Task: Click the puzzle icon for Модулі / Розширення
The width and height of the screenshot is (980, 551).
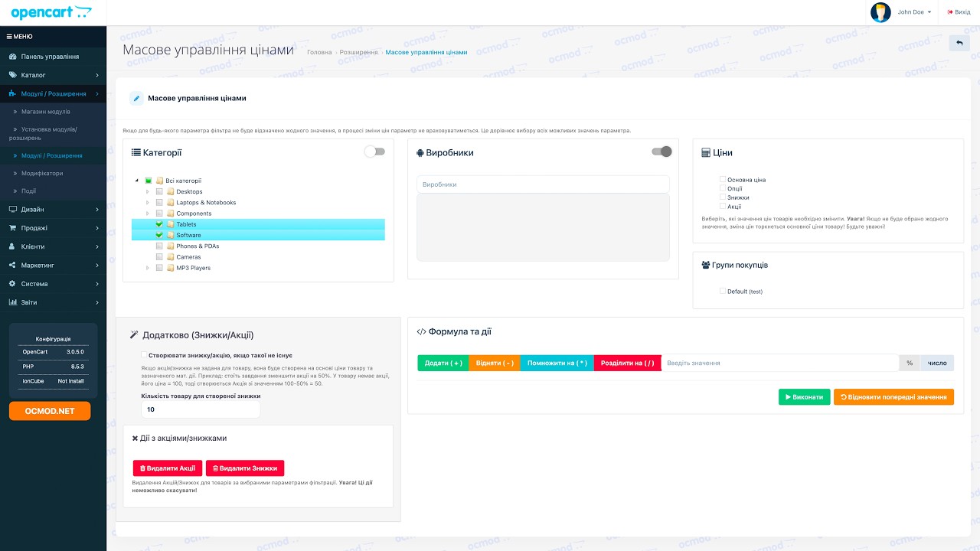Action: tap(13, 93)
